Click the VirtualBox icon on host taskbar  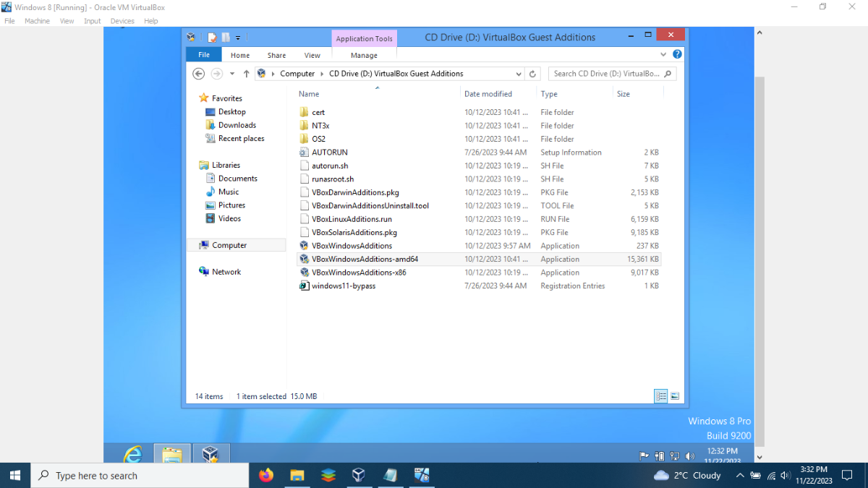(358, 475)
